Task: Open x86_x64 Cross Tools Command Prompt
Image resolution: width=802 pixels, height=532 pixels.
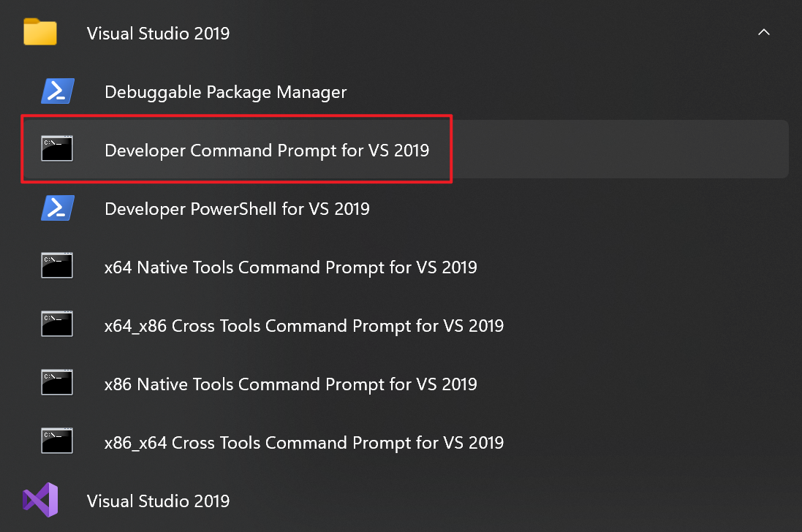Action: point(303,443)
